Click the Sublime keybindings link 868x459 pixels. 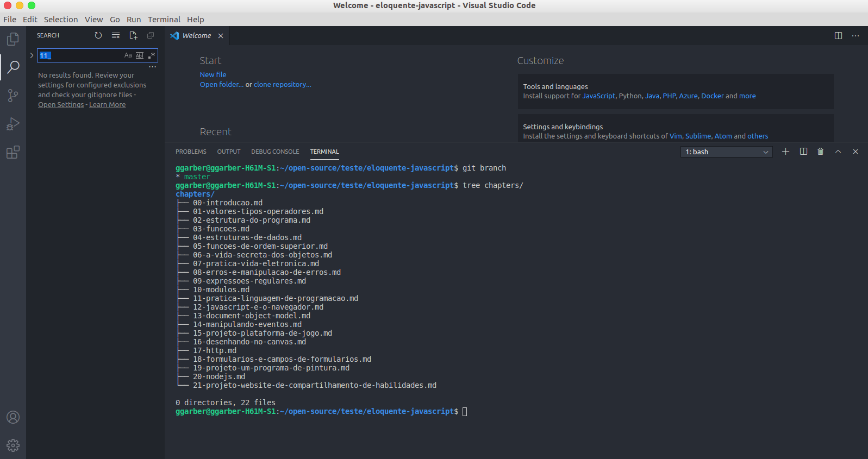tap(698, 136)
